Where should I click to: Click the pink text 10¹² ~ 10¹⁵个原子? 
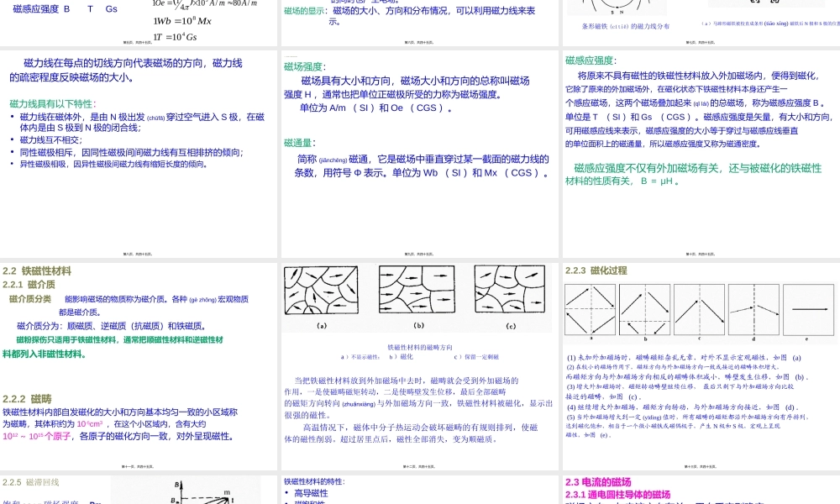(37, 437)
